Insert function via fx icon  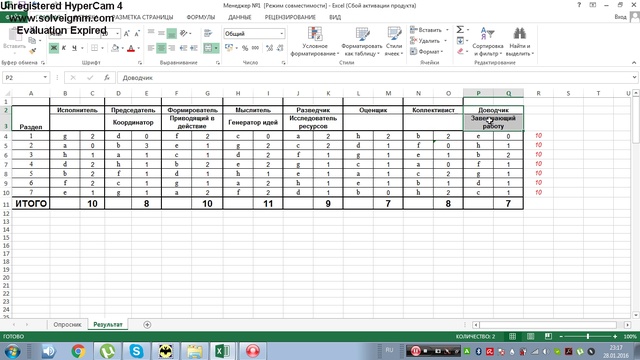(x=107, y=78)
